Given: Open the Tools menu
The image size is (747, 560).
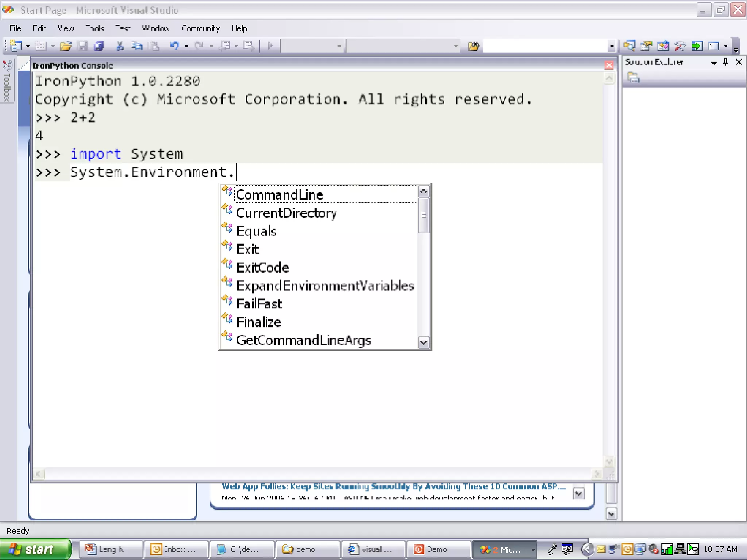Looking at the screenshot, I should pyautogui.click(x=94, y=28).
